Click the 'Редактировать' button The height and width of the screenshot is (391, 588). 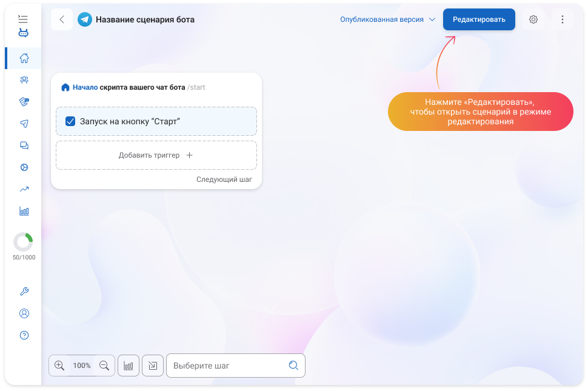(479, 19)
